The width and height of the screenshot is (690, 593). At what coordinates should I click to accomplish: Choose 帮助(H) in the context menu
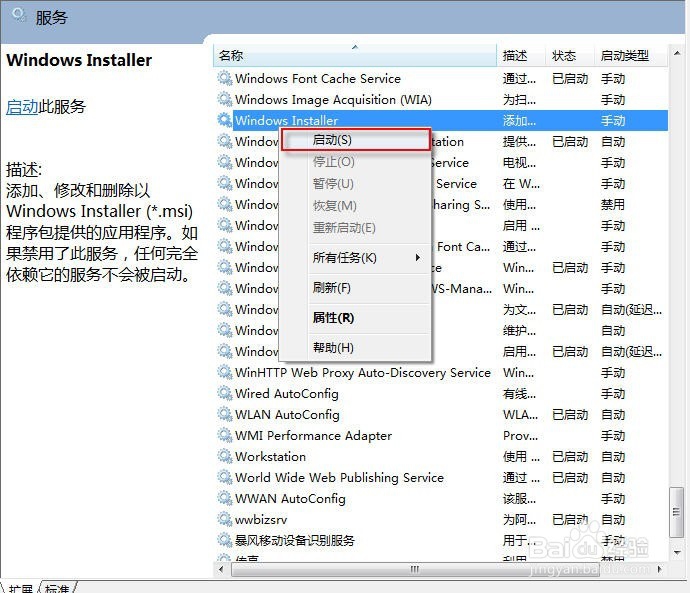coord(356,348)
